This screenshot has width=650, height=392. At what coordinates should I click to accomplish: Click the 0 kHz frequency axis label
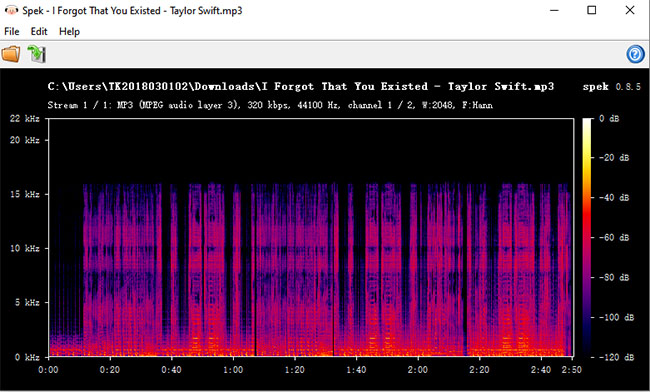pos(27,357)
